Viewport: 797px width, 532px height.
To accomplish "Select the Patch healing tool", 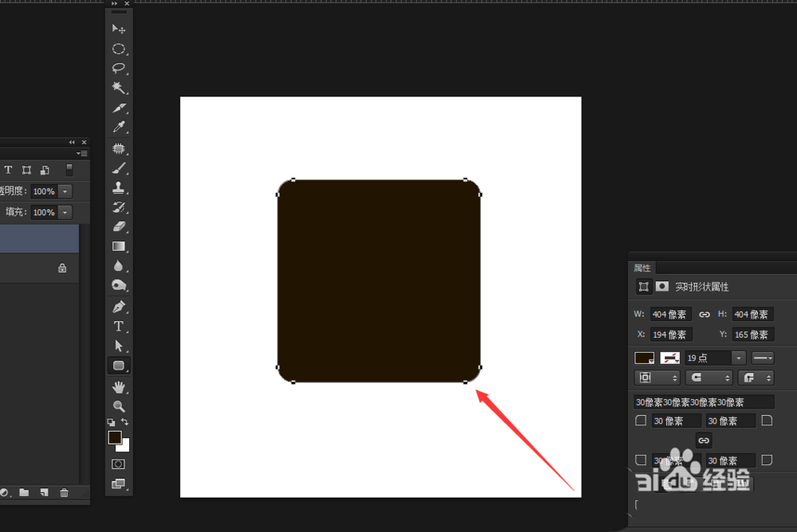I will pos(119,148).
